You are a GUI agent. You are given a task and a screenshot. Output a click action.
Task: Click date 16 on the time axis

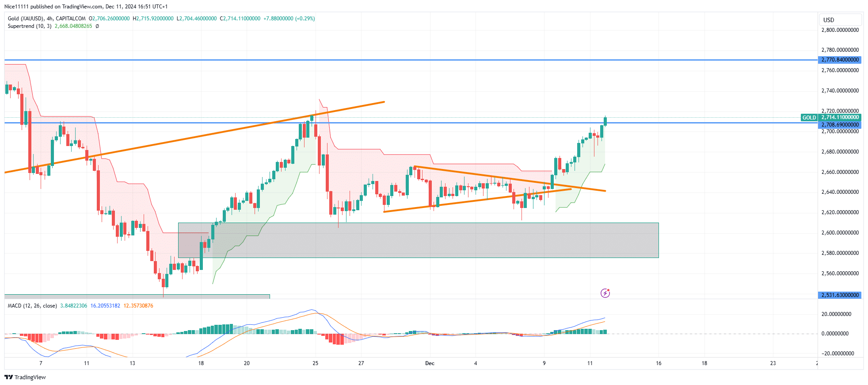click(659, 363)
